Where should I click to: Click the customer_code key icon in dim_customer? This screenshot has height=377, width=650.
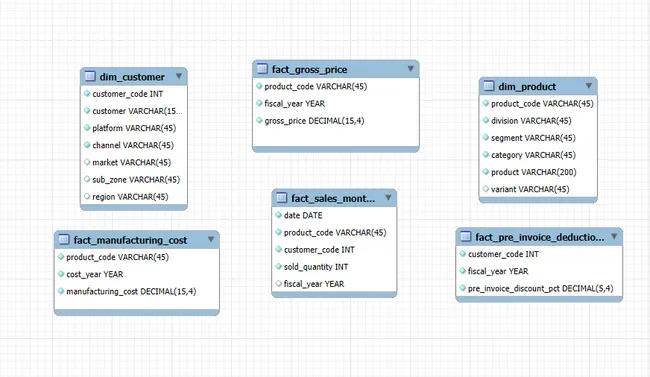click(87, 94)
